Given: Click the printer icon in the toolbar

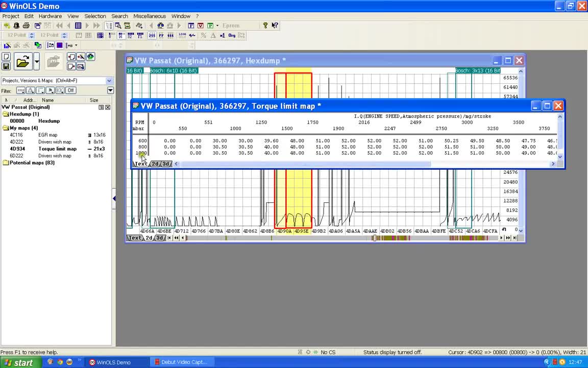Looking at the screenshot, I should coord(26,26).
